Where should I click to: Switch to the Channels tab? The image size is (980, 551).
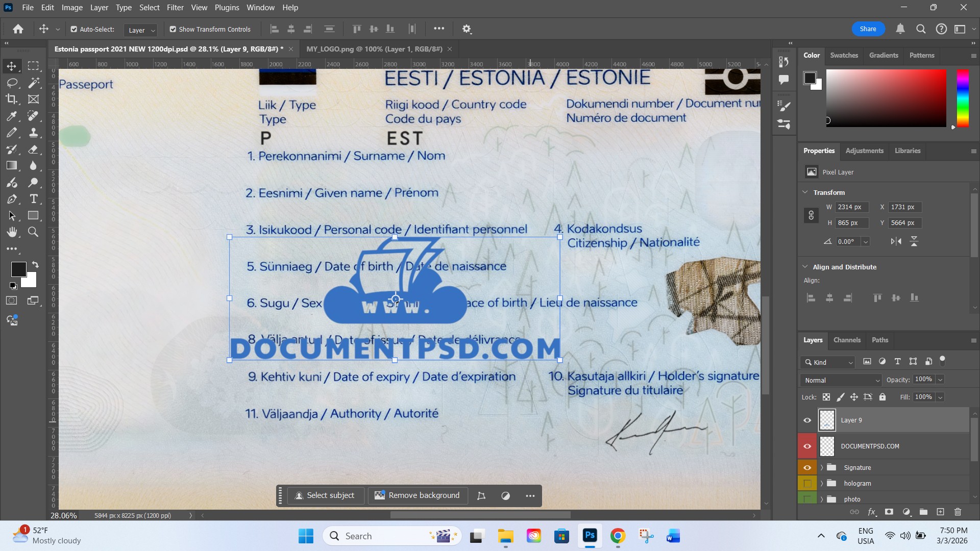[847, 340]
